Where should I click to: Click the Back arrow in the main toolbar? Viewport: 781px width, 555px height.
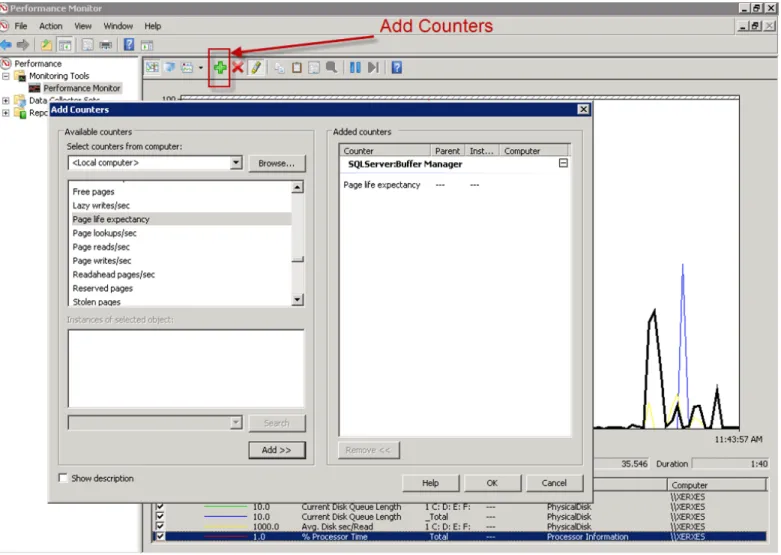point(6,45)
